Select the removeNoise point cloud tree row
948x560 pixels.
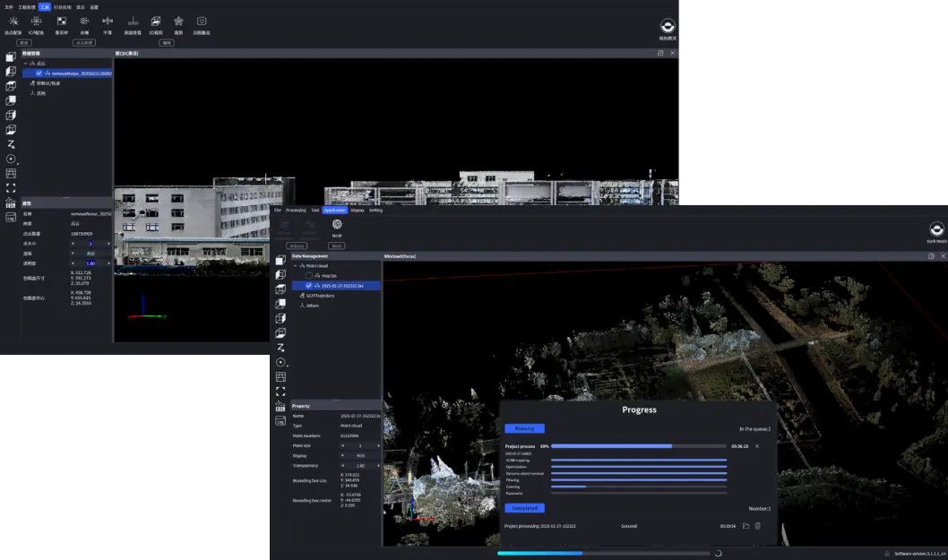pyautogui.click(x=67, y=73)
